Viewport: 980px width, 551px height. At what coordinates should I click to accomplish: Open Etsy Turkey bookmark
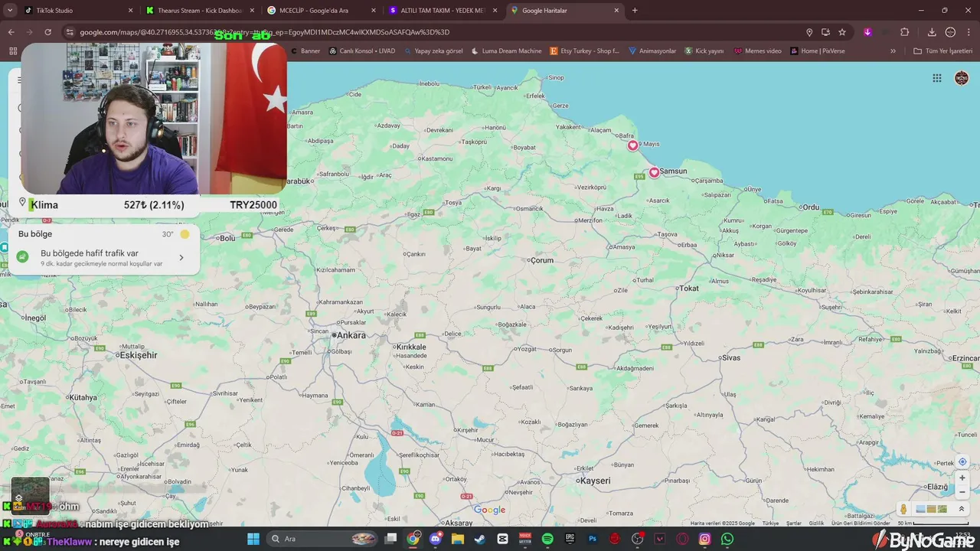pyautogui.click(x=585, y=51)
